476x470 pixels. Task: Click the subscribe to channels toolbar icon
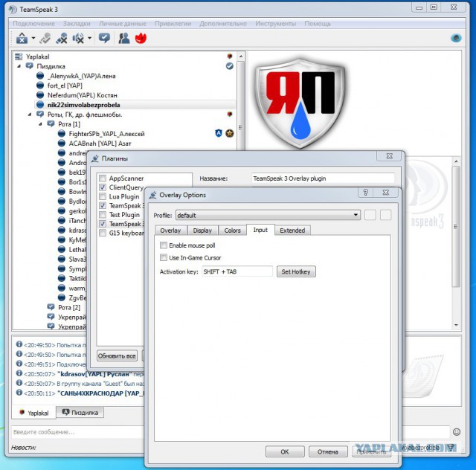(x=104, y=38)
